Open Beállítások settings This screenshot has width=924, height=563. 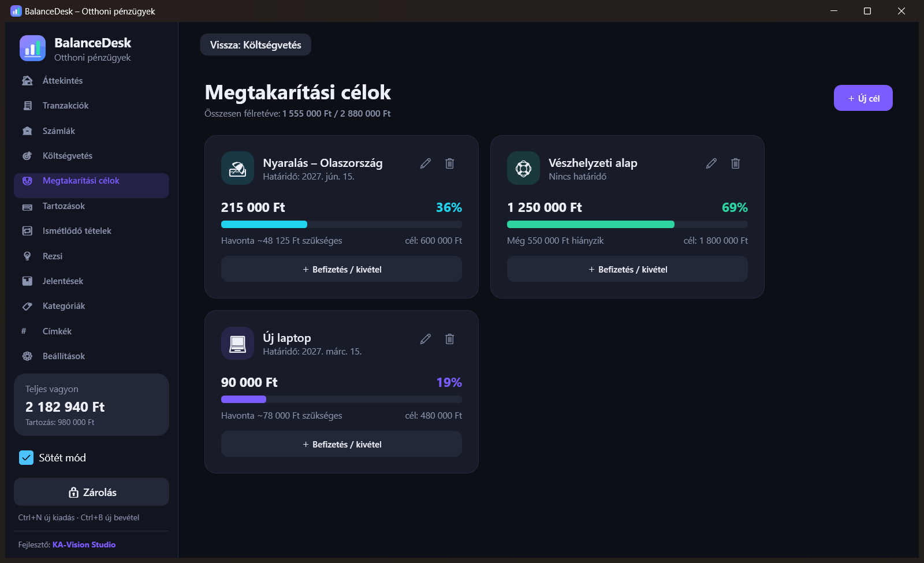(x=91, y=356)
